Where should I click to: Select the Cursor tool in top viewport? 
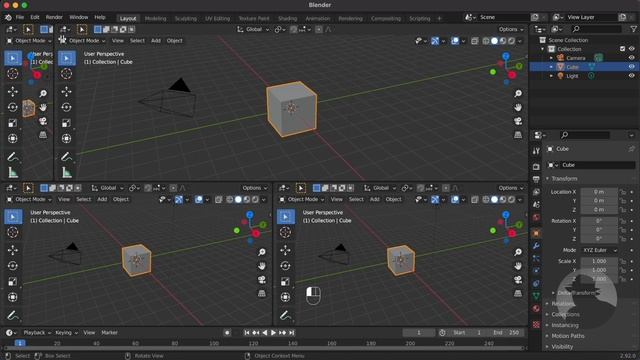click(x=67, y=74)
